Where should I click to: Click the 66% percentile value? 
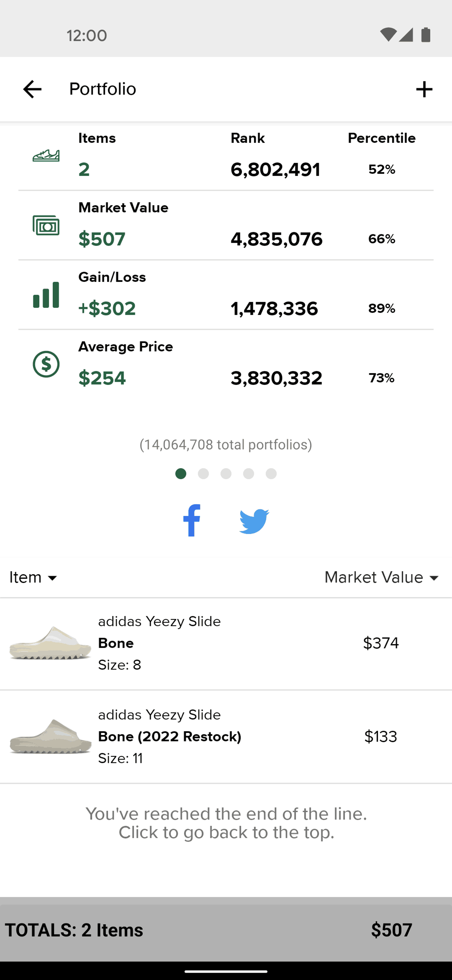[382, 239]
